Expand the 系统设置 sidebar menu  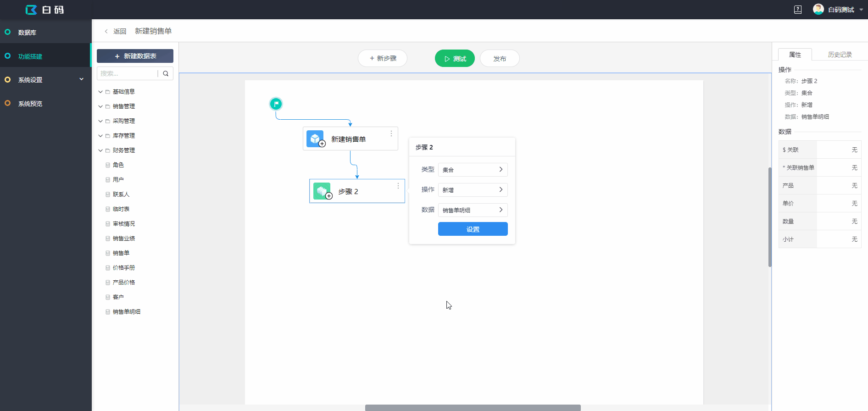coord(46,80)
